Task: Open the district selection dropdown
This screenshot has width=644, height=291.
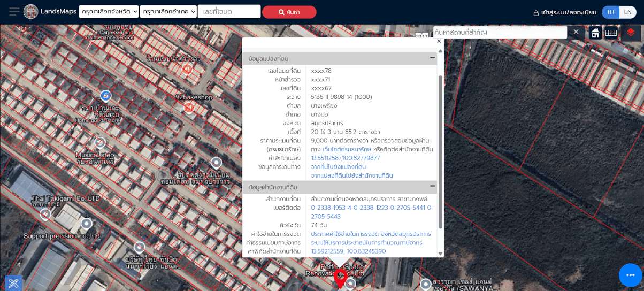Action: 168,12
